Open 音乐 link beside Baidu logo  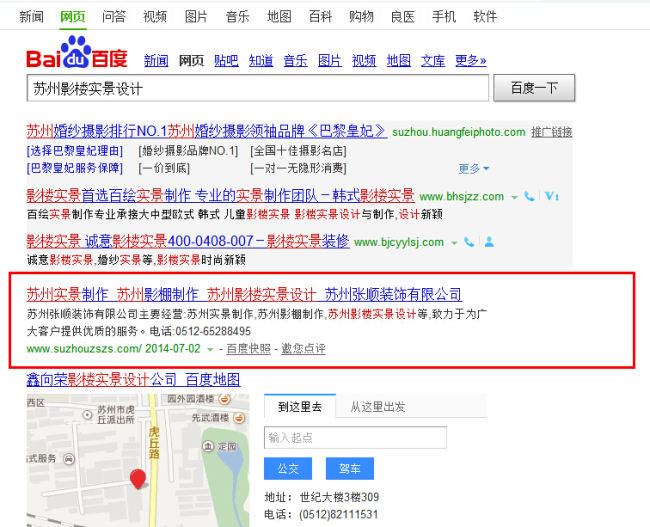coord(296,61)
